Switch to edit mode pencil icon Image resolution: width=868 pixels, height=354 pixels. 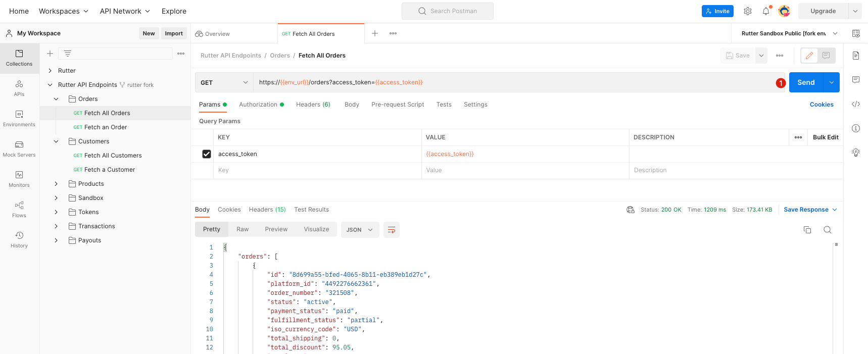coord(809,56)
